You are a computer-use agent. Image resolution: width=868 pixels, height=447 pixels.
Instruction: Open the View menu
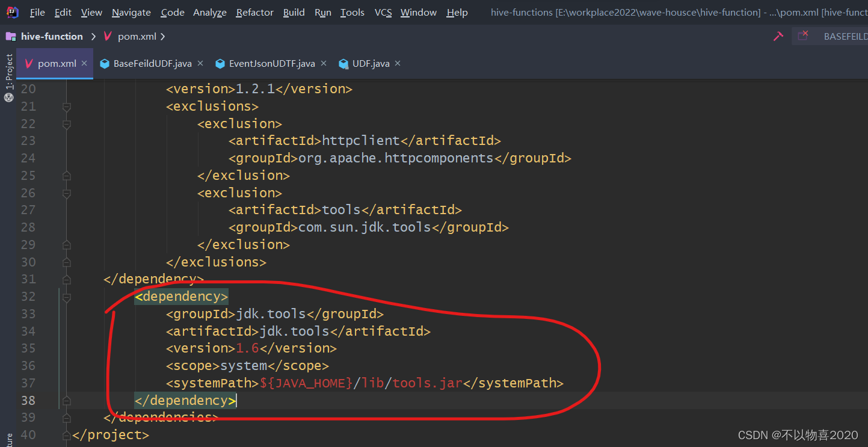[x=91, y=12]
